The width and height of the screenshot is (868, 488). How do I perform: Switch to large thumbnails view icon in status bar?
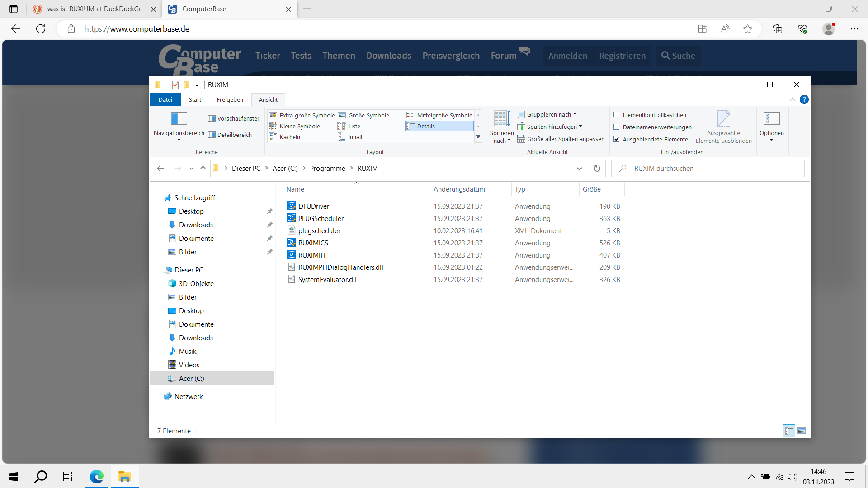(802, 431)
